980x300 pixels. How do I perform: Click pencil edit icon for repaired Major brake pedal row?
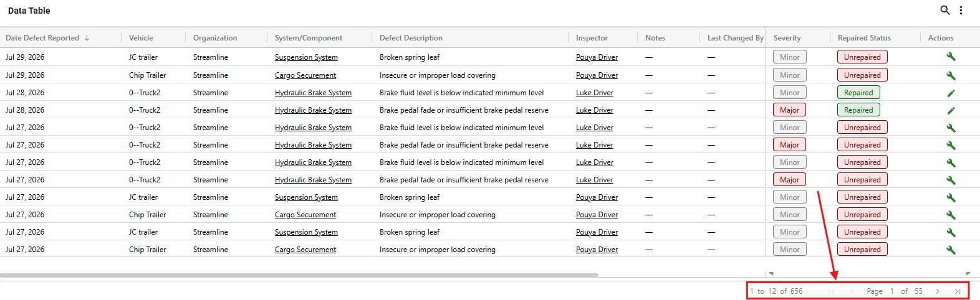click(x=951, y=110)
